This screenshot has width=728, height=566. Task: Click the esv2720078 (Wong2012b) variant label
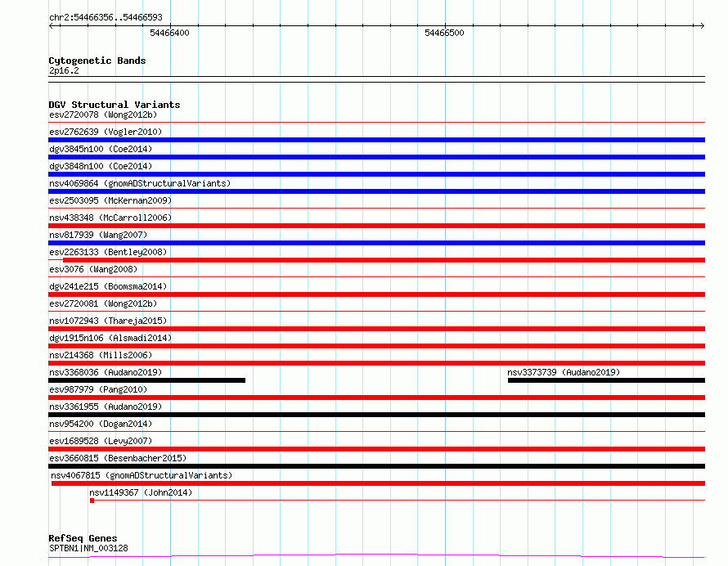coord(103,115)
